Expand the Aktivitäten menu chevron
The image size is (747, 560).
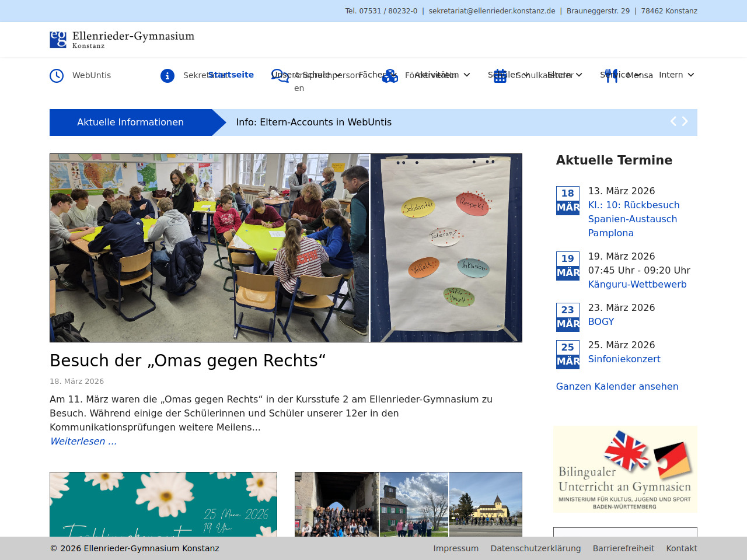pyautogui.click(x=467, y=75)
